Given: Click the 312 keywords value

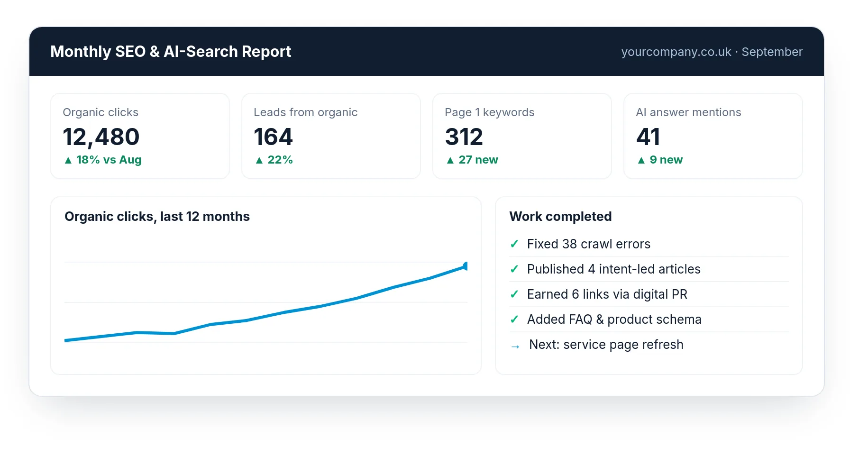Looking at the screenshot, I should tap(464, 137).
